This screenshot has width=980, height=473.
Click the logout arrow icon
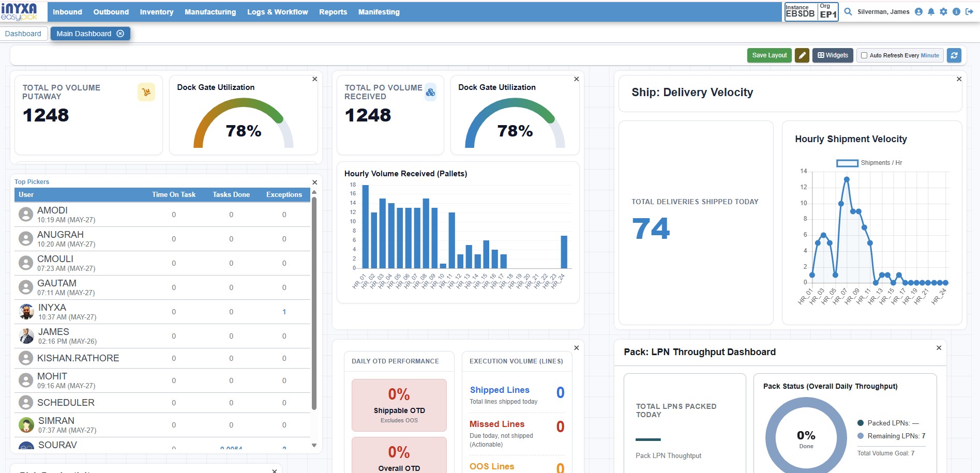[x=969, y=11]
